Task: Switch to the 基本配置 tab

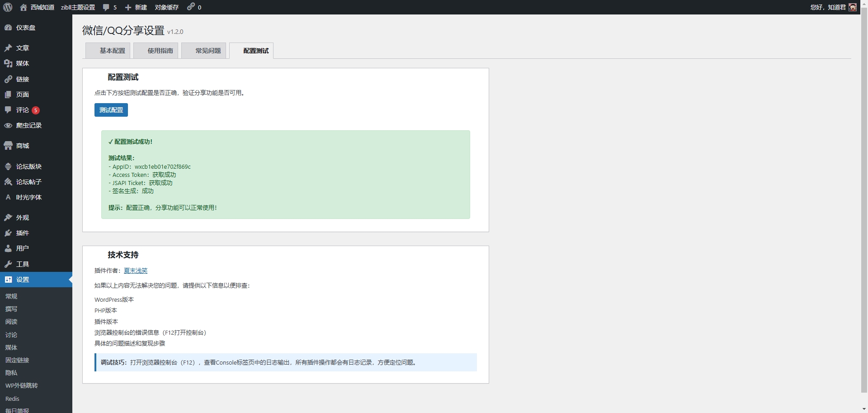Action: [108, 51]
